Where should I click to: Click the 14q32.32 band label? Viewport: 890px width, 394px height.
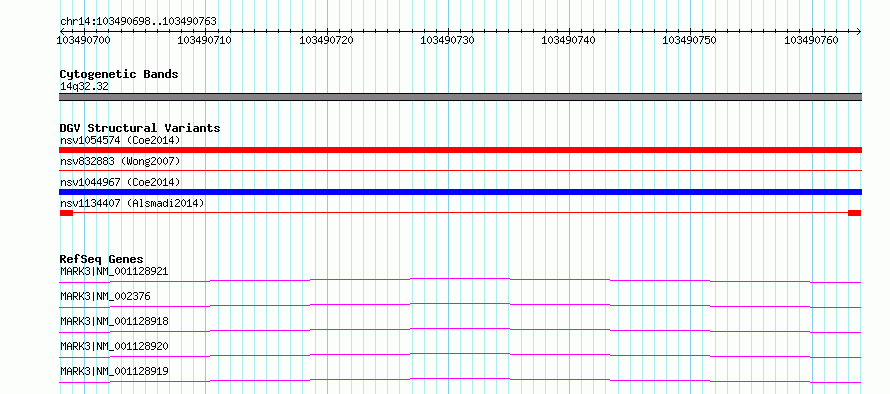point(85,87)
